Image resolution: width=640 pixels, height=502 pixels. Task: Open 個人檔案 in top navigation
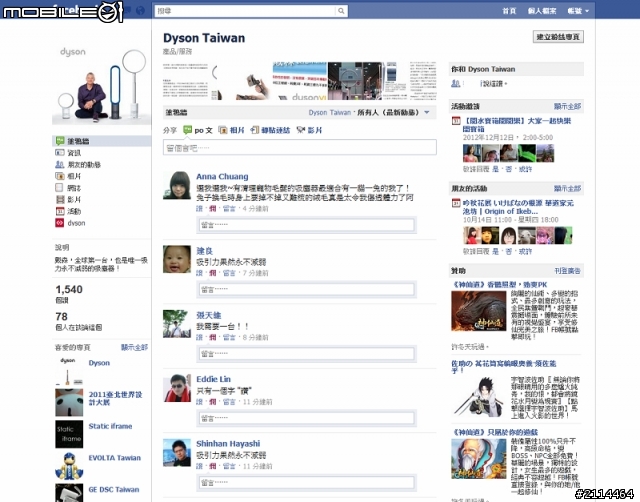coord(542,11)
